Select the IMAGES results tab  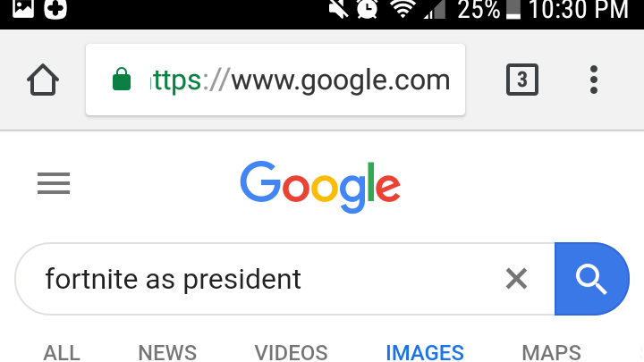(425, 352)
